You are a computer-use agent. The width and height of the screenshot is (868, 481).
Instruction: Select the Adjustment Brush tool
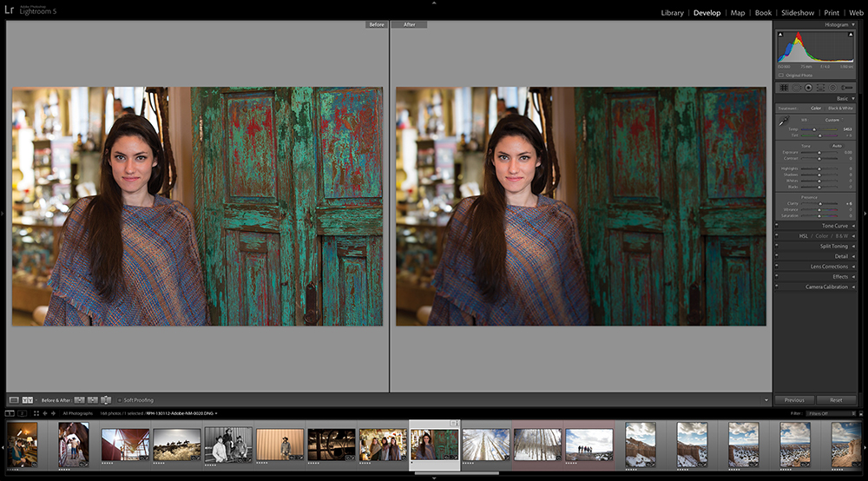[845, 88]
